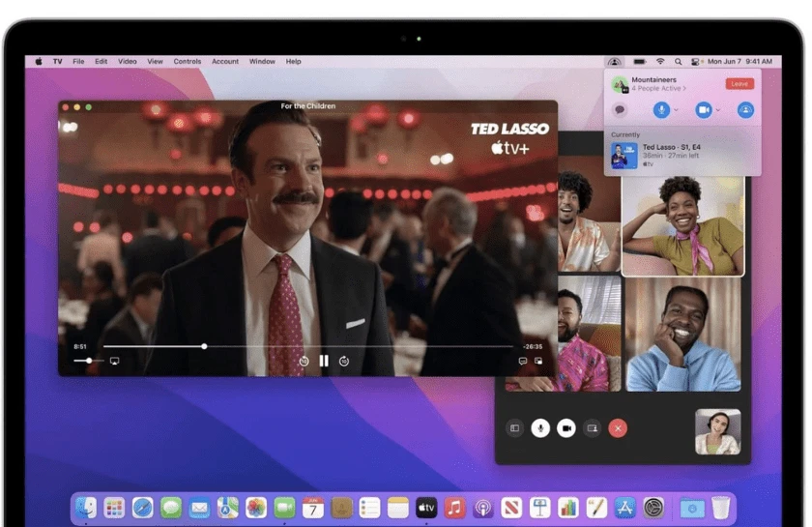Open the Video menu
Viewport: 812px width, 527px height.
128,61
